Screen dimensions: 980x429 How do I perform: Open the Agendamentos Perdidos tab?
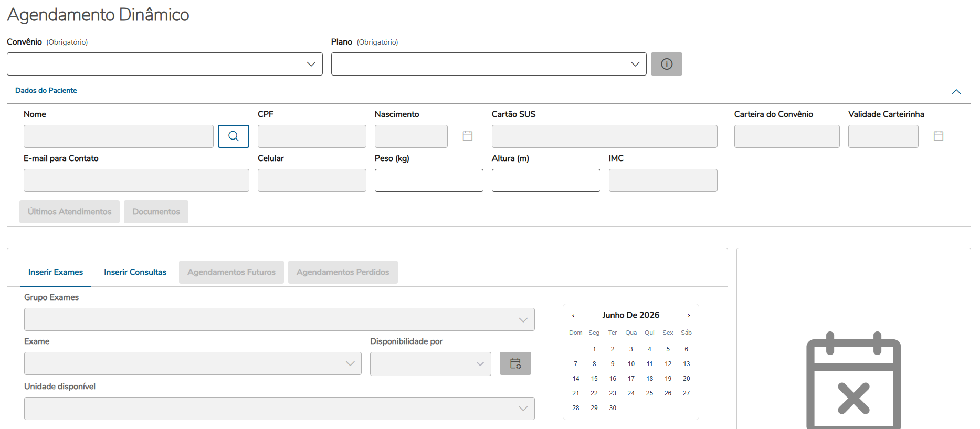[x=343, y=272]
